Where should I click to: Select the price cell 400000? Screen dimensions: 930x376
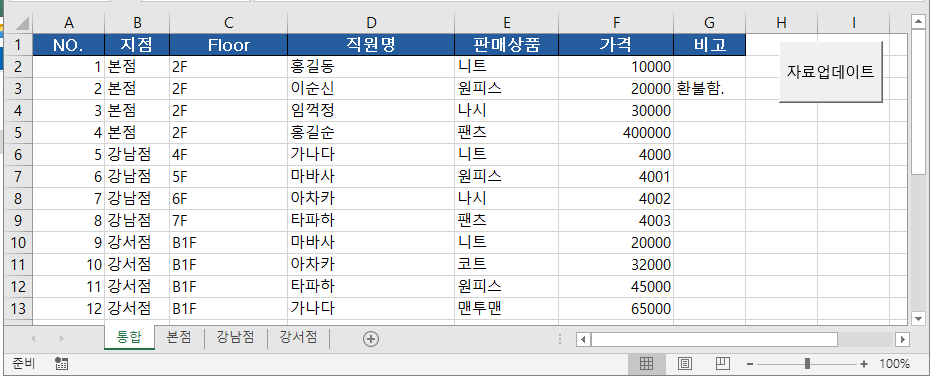[x=616, y=133]
